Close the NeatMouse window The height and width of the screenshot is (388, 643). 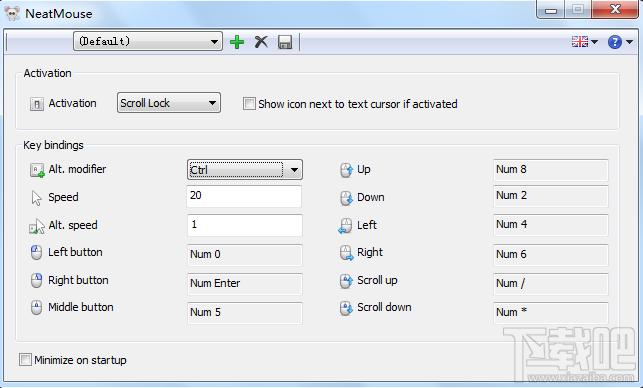pos(615,9)
